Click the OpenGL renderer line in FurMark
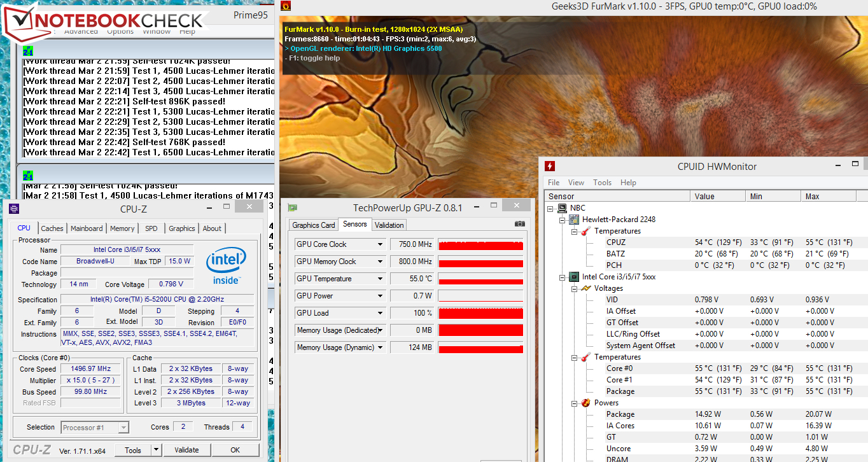This screenshot has width=868, height=462. point(363,48)
